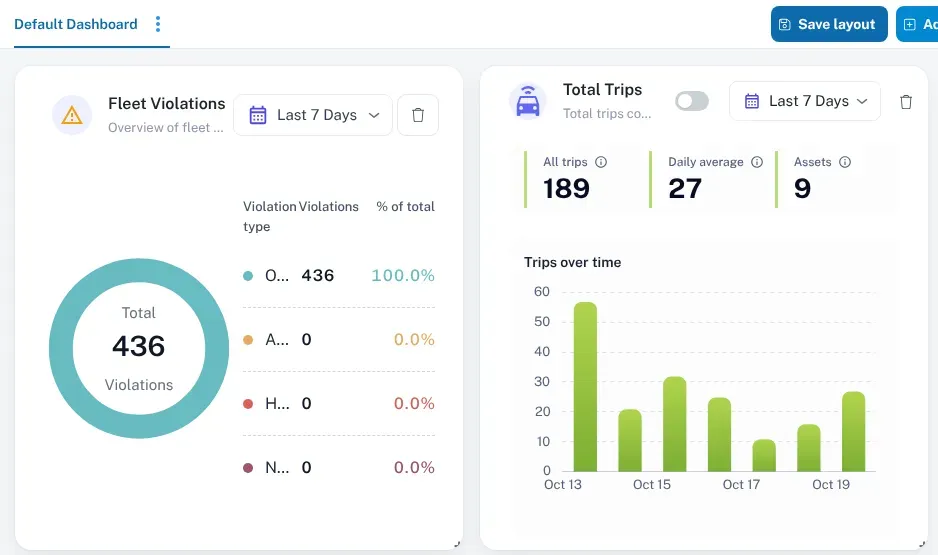This screenshot has height=555, width=938.
Task: Click the 'Violation type' column header
Action: coord(270,216)
